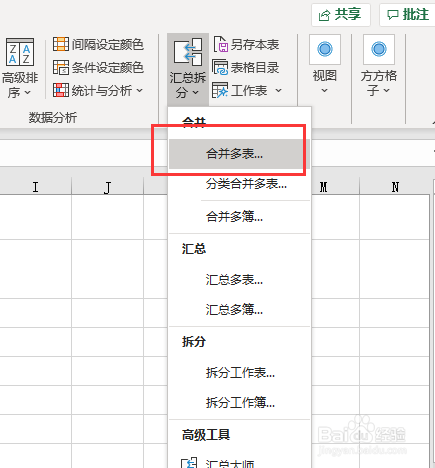Select 拆分工作表... menu entry

coord(239,373)
